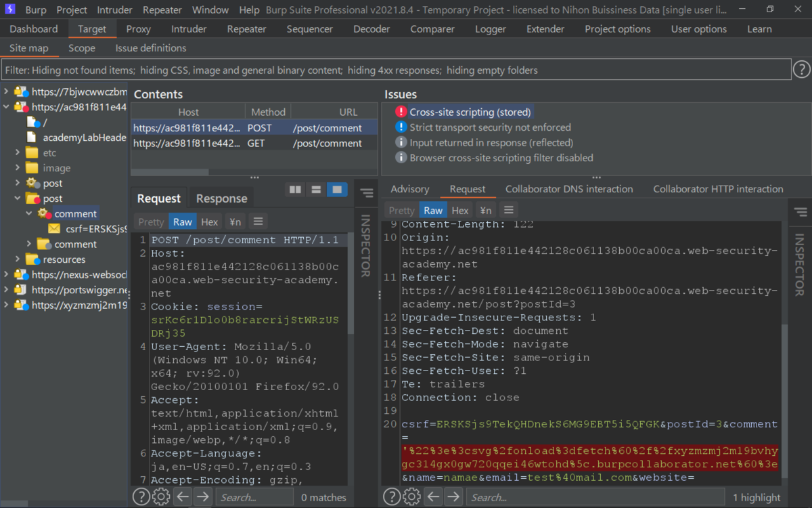Toggle the Pretty view in the left editor
The height and width of the screenshot is (508, 812).
pos(151,221)
